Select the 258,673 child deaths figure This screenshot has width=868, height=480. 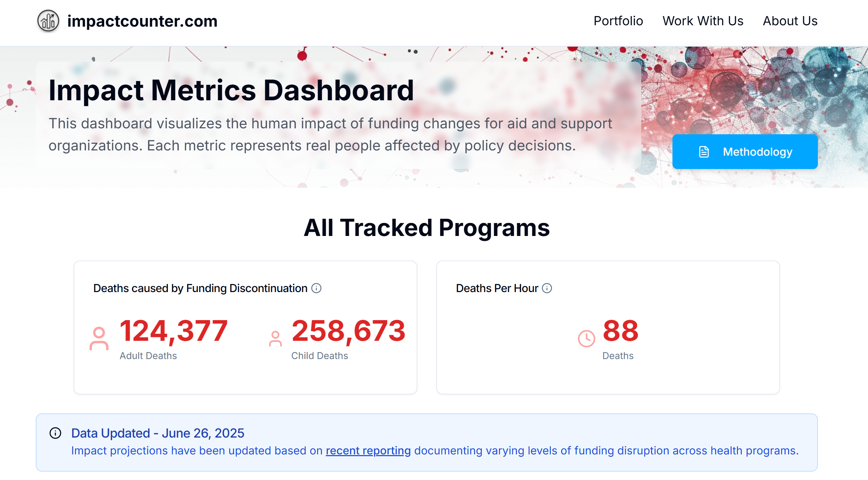(348, 331)
